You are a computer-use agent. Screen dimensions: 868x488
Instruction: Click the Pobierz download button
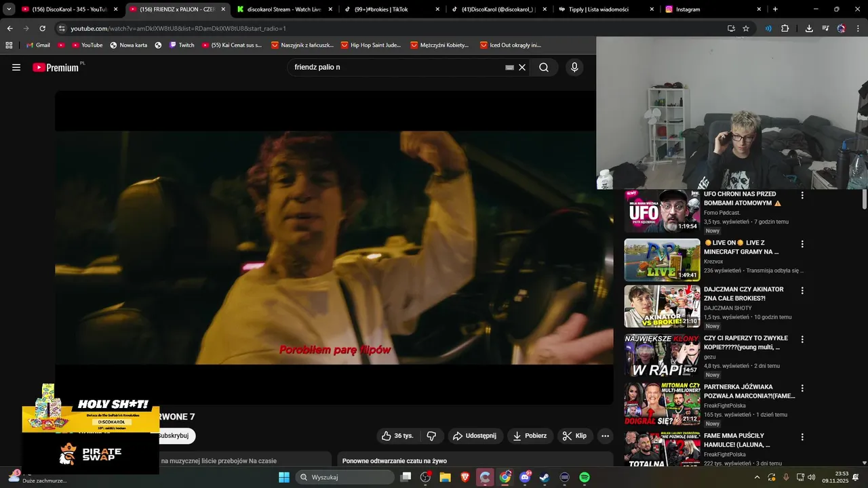tap(530, 436)
